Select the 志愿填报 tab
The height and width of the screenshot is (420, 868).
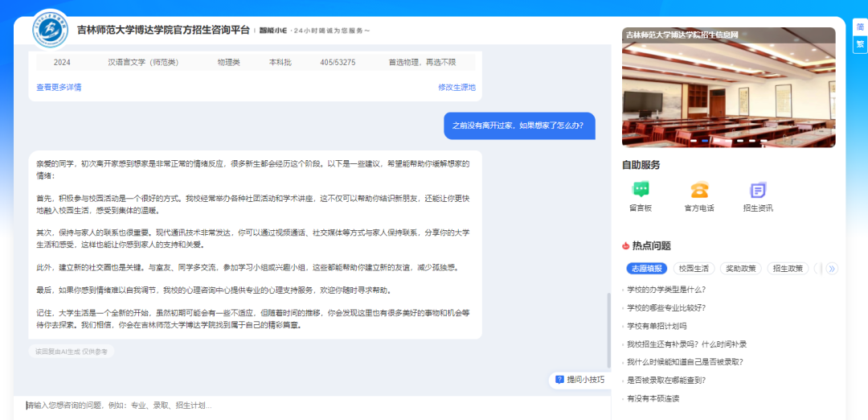pos(646,269)
